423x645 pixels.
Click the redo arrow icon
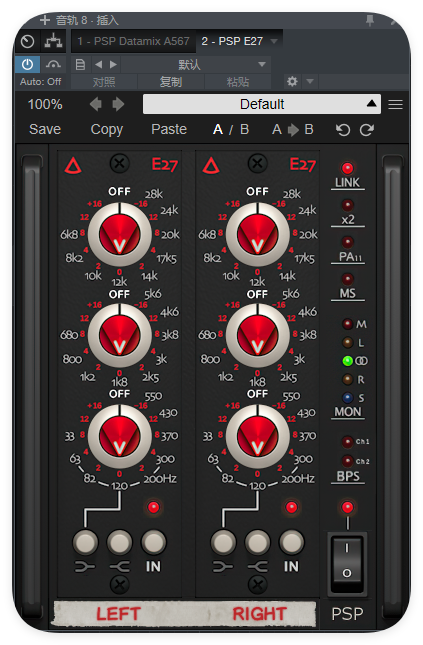[x=367, y=130]
